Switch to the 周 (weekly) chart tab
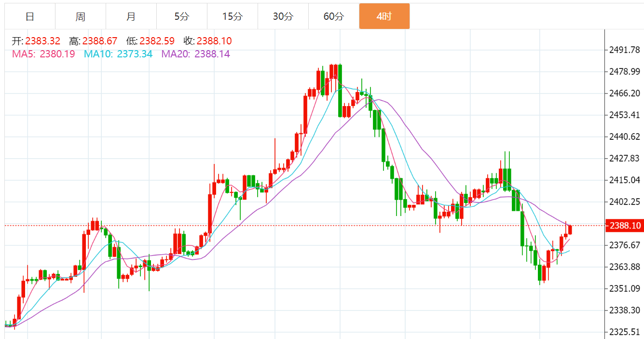 [x=81, y=16]
